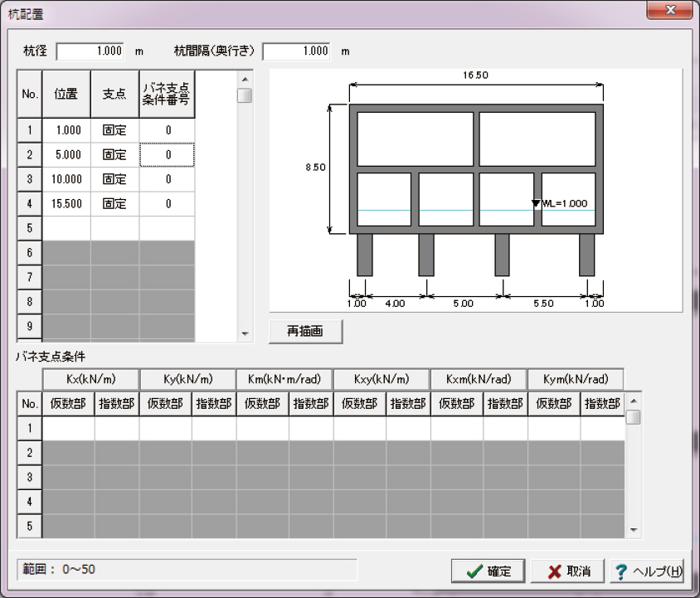Click the 杭間隔(奥行き) input field
The height and width of the screenshot is (598, 700).
296,51
